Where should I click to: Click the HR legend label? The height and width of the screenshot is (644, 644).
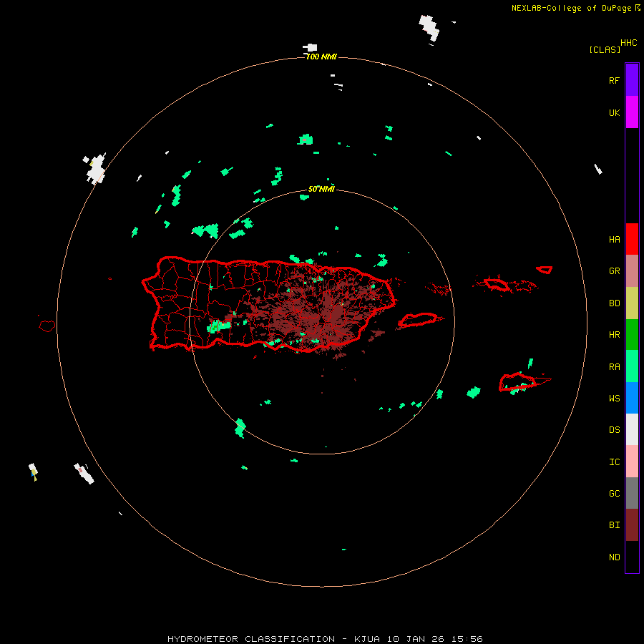[x=614, y=334]
